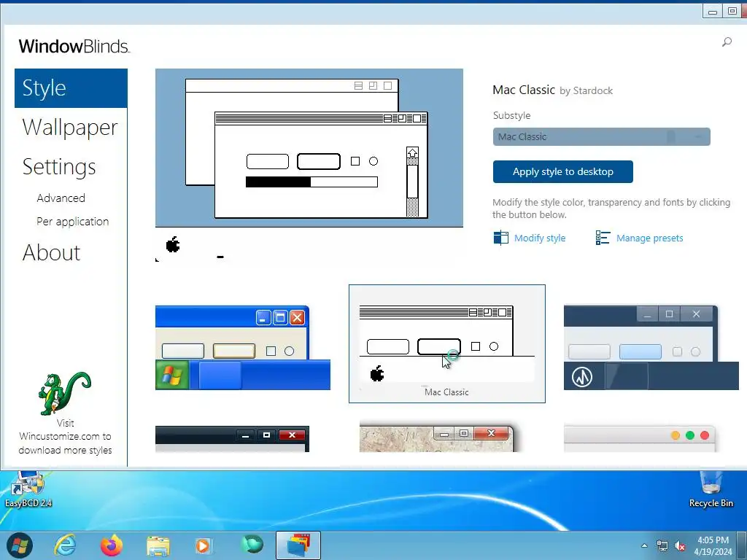Open the EasyBCD 2.4 desktop shortcut
Viewport: 747px width, 560px height.
28,489
